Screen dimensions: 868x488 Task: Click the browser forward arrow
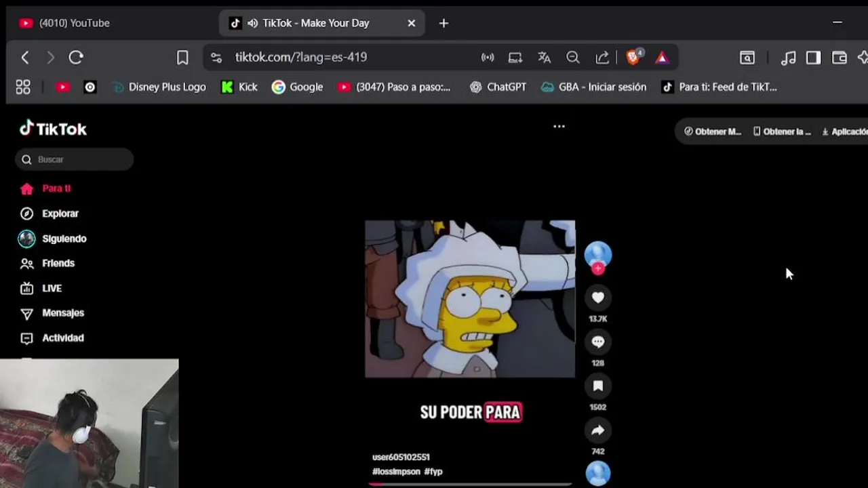click(x=50, y=58)
